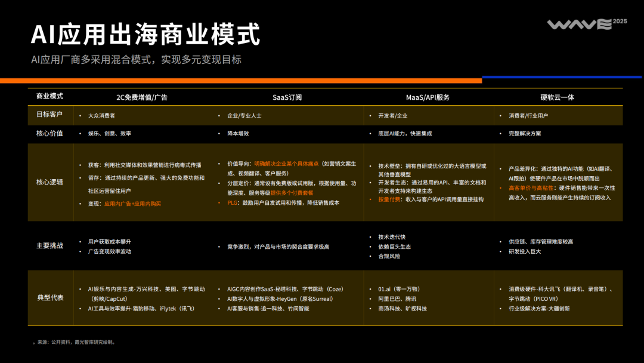Viewport: 644px width, 363px height.
Task: Click the "消费级硬件-科大讯飞" bullet
Action: point(562,294)
